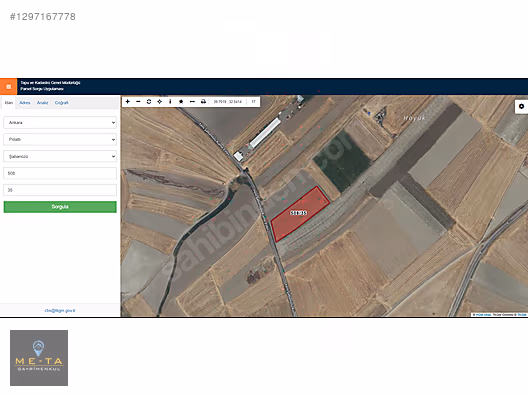Switch to the Analiz tab
The width and height of the screenshot is (528, 396).
coord(42,103)
